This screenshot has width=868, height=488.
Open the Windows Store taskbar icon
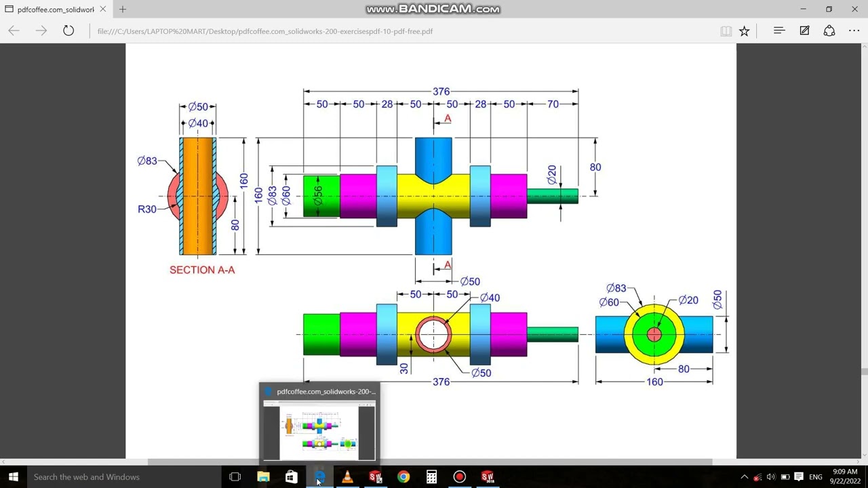[291, 476]
